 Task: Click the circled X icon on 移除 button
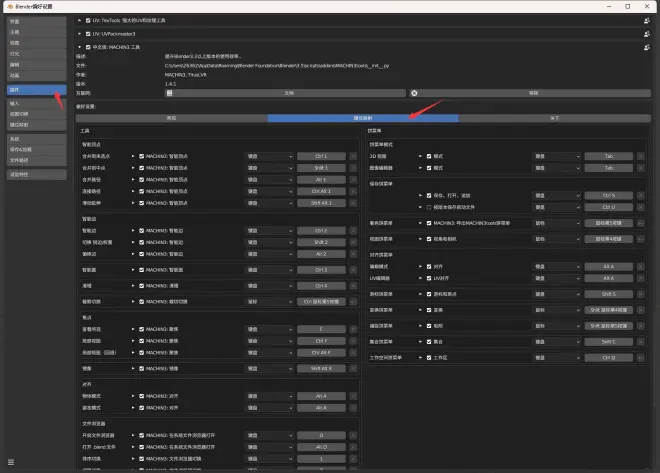[x=414, y=93]
